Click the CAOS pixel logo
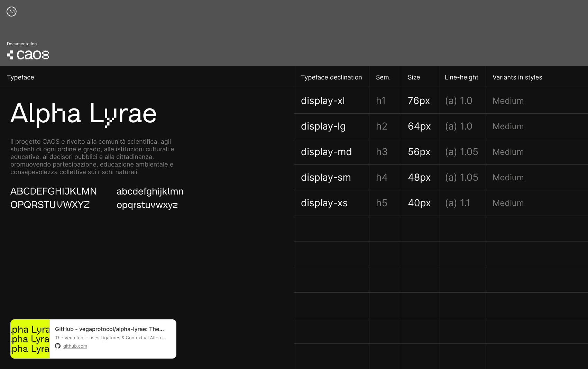This screenshot has width=588, height=369. click(28, 55)
